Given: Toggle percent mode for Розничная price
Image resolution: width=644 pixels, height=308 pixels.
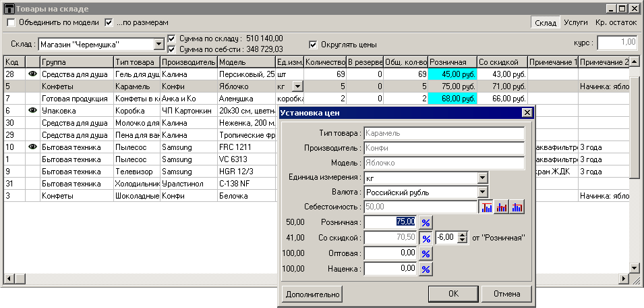Looking at the screenshot, I should click(426, 222).
